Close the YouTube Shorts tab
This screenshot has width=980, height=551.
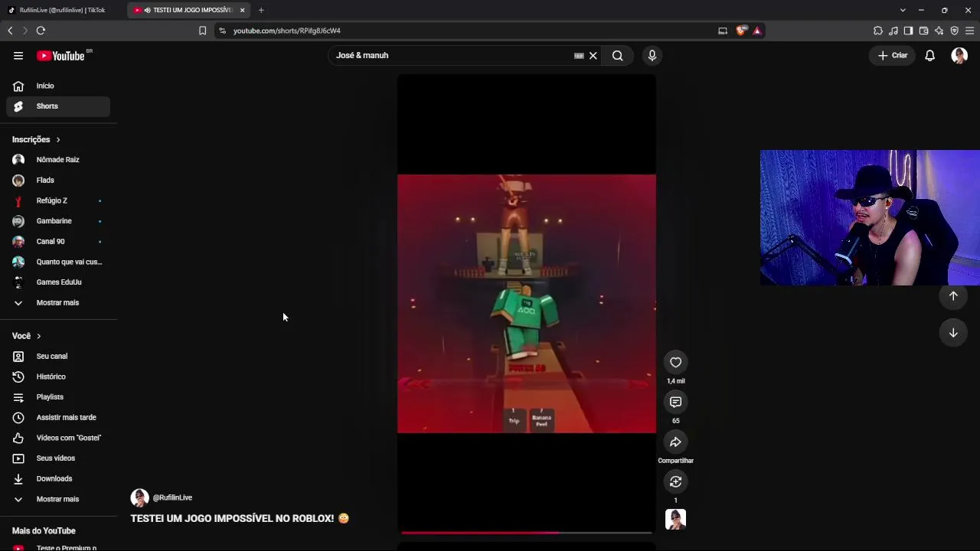[242, 10]
